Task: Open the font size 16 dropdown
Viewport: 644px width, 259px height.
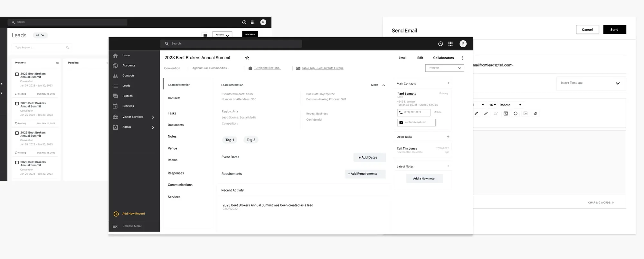Action: click(493, 105)
